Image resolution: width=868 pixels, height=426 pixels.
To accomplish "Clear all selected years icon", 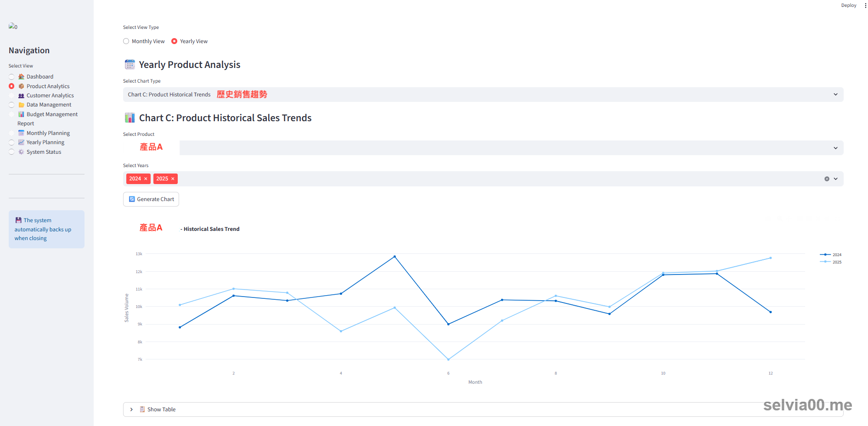I will pyautogui.click(x=827, y=179).
